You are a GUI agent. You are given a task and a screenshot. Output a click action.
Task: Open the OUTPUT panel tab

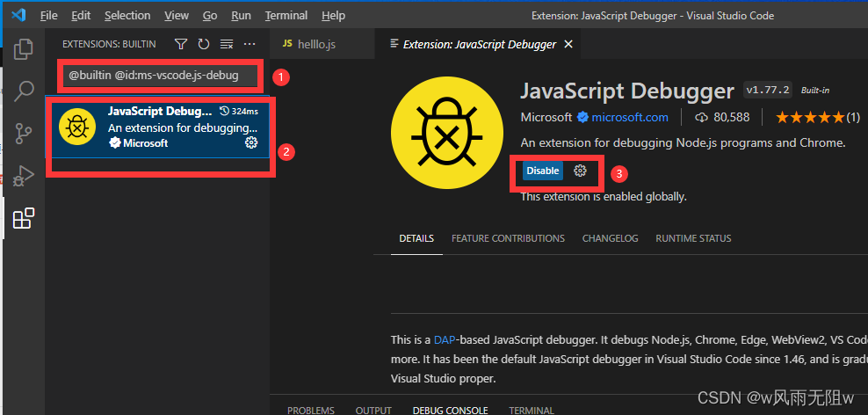(373, 411)
